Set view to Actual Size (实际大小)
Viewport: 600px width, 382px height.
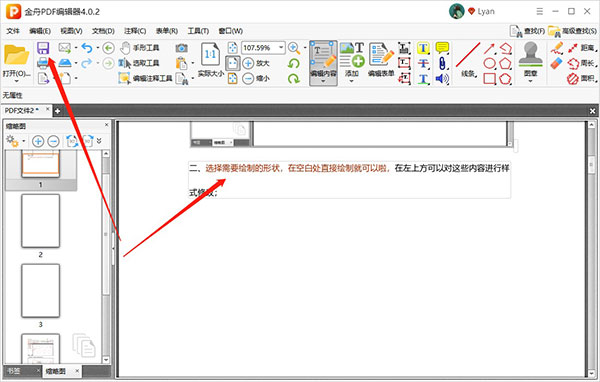point(210,60)
